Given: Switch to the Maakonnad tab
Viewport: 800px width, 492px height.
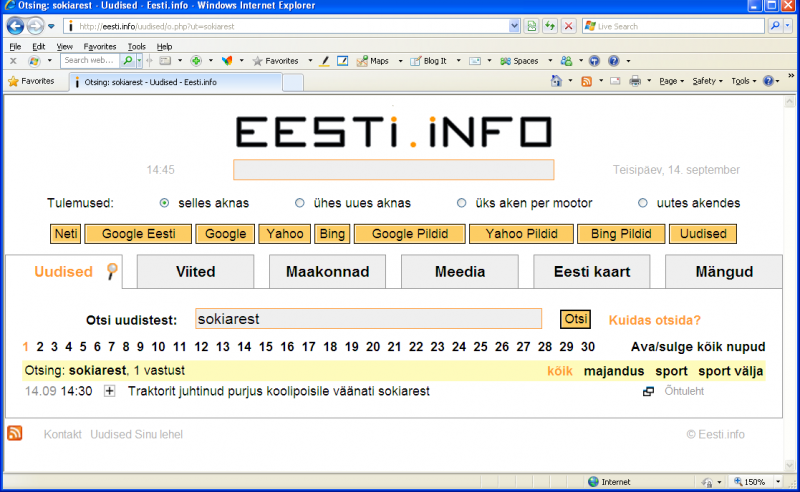Looking at the screenshot, I should 328,272.
